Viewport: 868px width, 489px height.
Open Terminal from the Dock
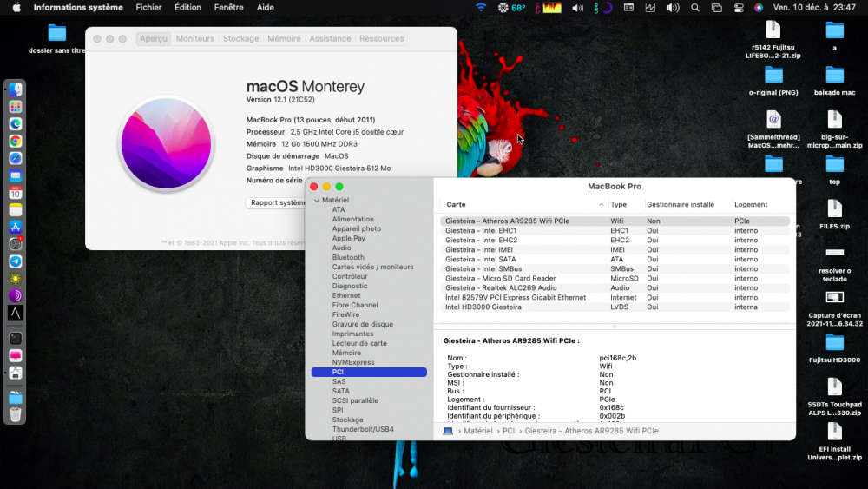click(16, 338)
